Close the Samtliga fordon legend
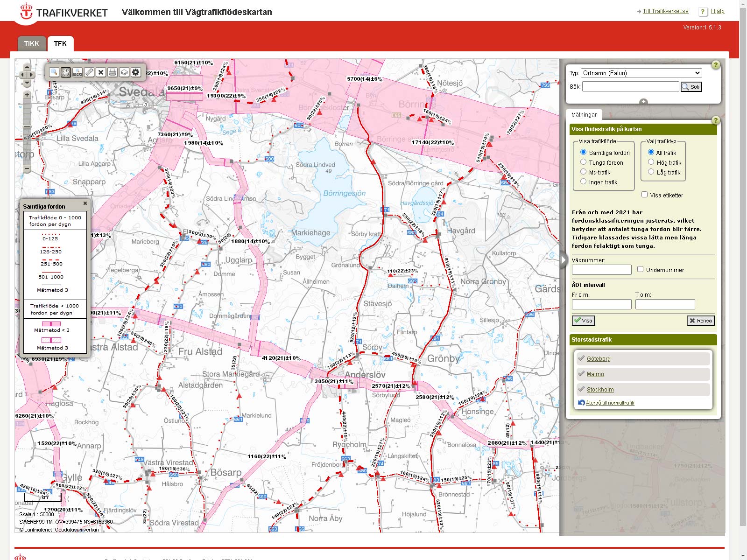The height and width of the screenshot is (560, 747). [85, 203]
